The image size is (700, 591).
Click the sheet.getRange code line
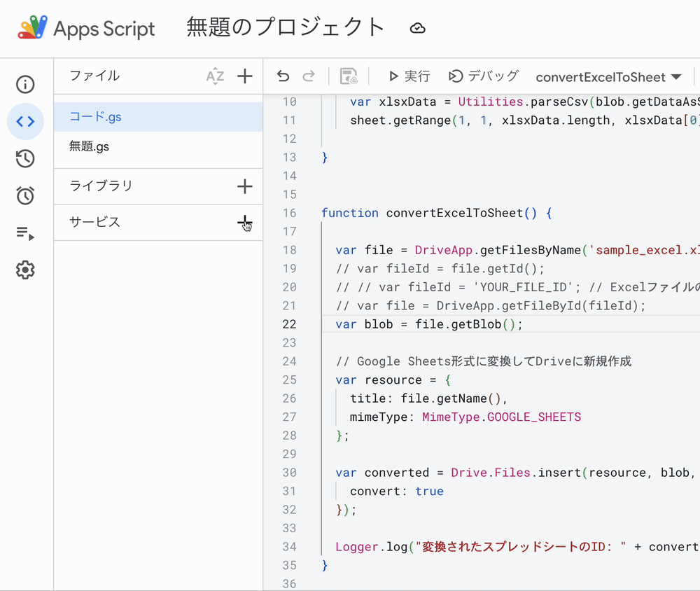click(524, 120)
